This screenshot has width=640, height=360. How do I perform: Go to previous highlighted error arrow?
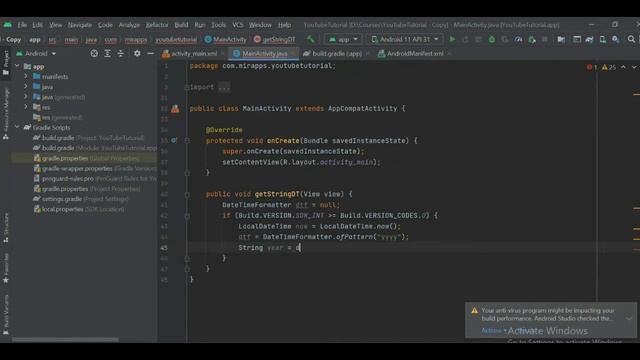(623, 67)
